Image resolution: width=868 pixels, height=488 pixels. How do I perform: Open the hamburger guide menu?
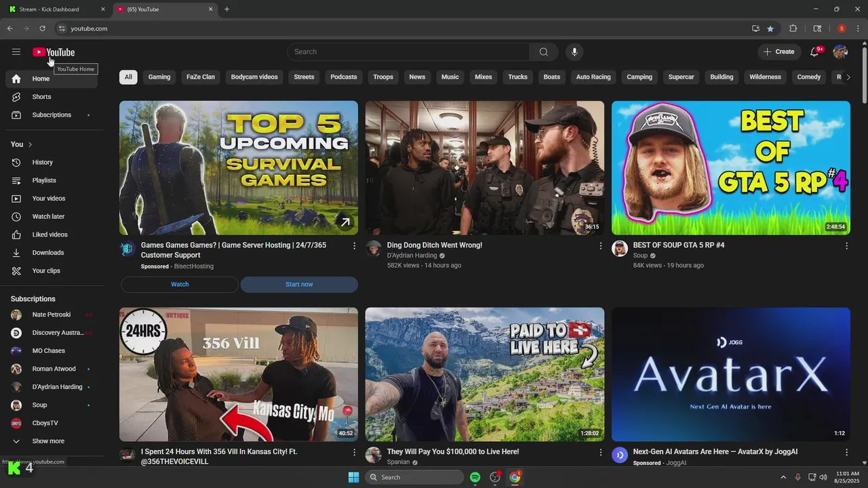[x=16, y=52]
